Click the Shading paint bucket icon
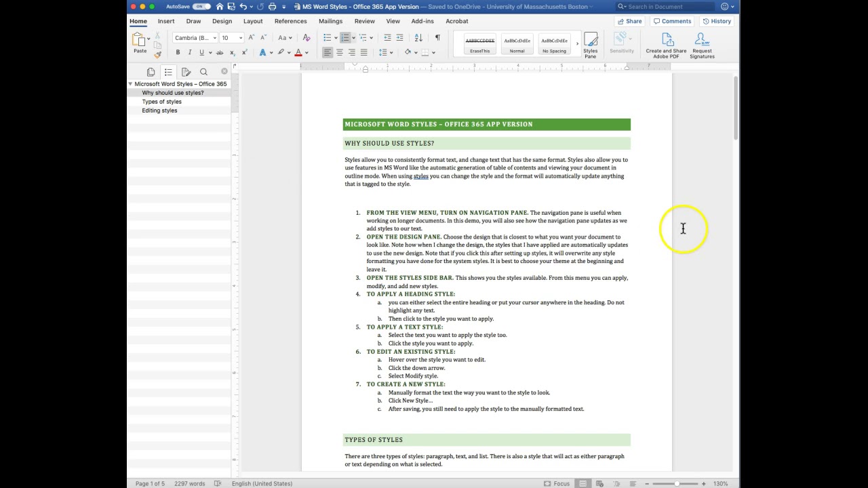The width and height of the screenshot is (868, 488). (408, 52)
